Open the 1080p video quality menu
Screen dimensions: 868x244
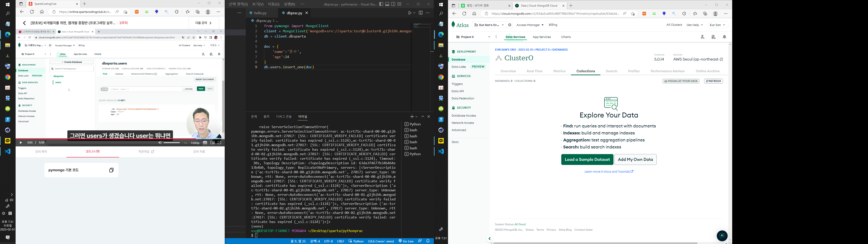[195, 143]
